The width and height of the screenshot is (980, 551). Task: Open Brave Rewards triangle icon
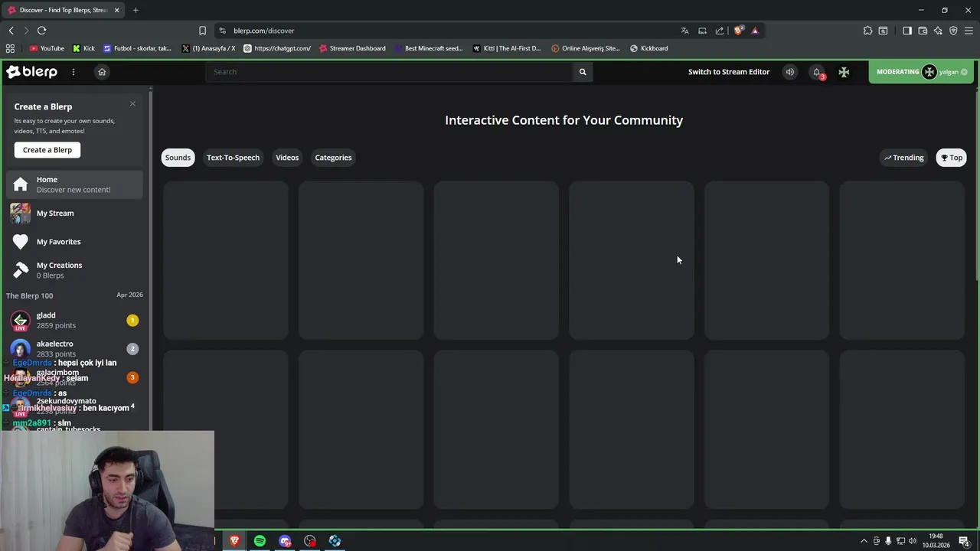point(755,31)
